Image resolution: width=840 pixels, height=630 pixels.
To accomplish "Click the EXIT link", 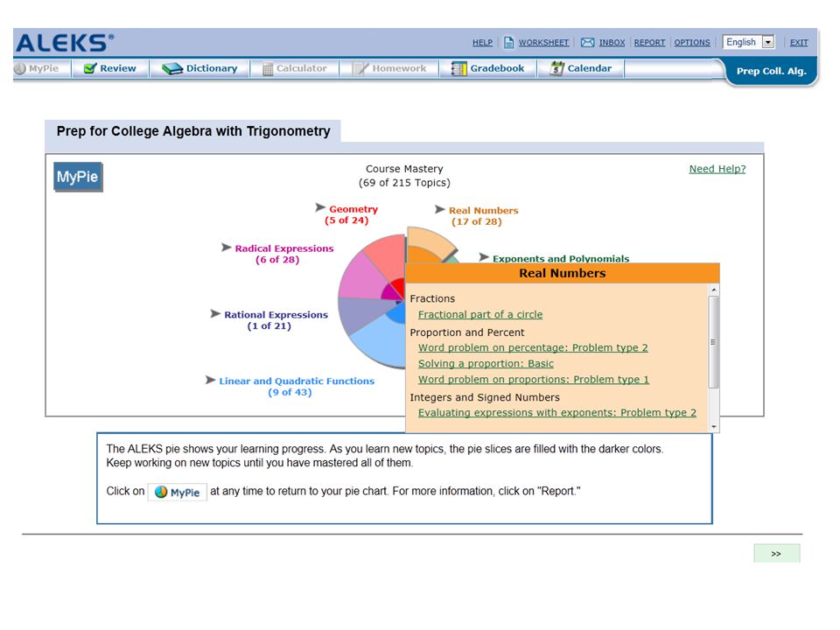I will click(x=799, y=42).
